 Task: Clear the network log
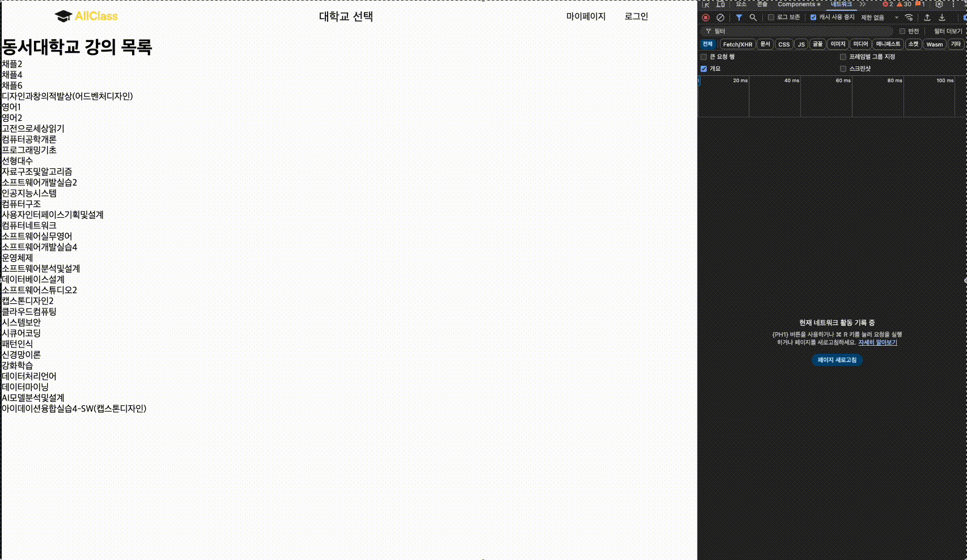pos(720,18)
